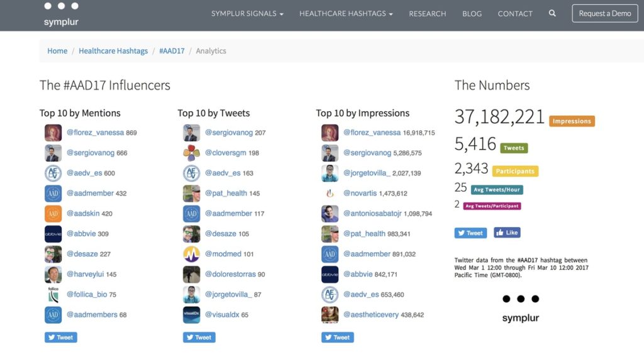Click the Analytics breadcrumb text
The width and height of the screenshot is (644, 364).
211,51
